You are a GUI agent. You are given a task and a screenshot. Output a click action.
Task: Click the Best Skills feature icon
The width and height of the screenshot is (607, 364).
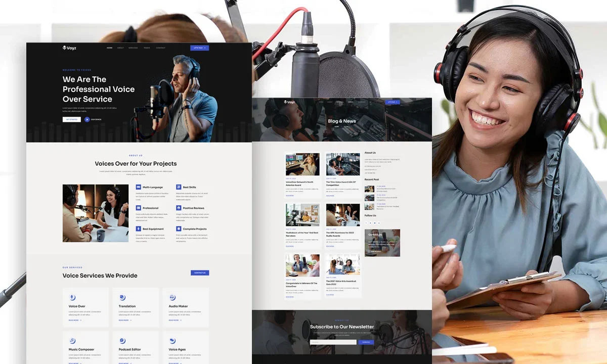[179, 187]
